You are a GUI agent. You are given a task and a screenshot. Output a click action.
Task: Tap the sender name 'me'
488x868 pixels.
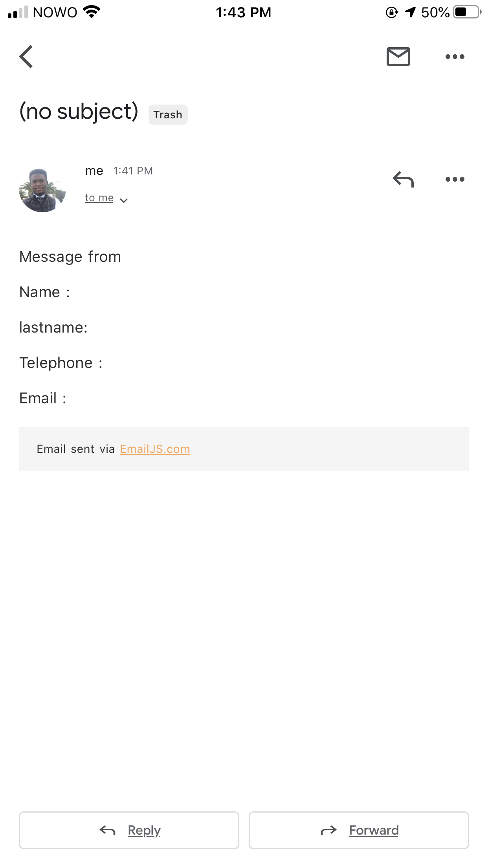click(94, 171)
